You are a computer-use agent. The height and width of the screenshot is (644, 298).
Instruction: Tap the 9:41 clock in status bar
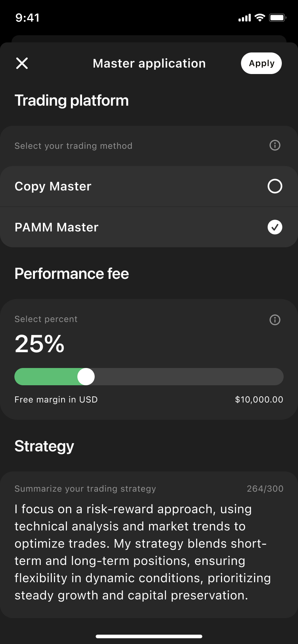[x=27, y=18]
